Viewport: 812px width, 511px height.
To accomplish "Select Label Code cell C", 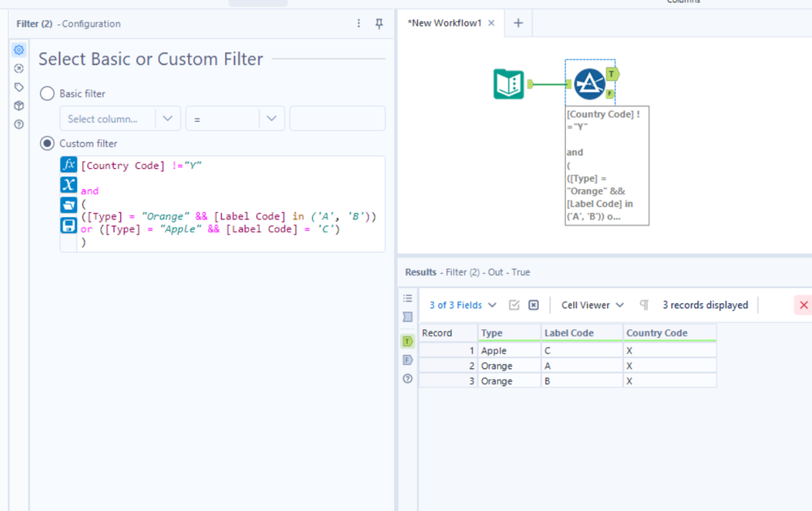I will (x=582, y=350).
